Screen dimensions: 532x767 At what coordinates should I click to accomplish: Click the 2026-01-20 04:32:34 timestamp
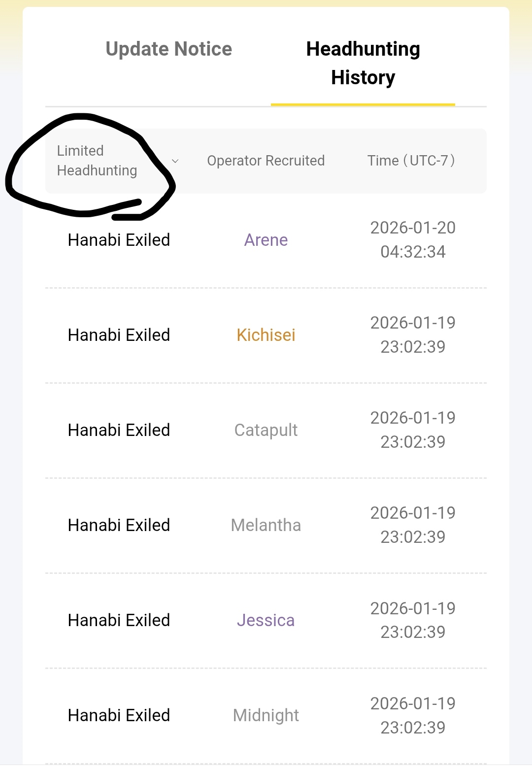pos(413,239)
